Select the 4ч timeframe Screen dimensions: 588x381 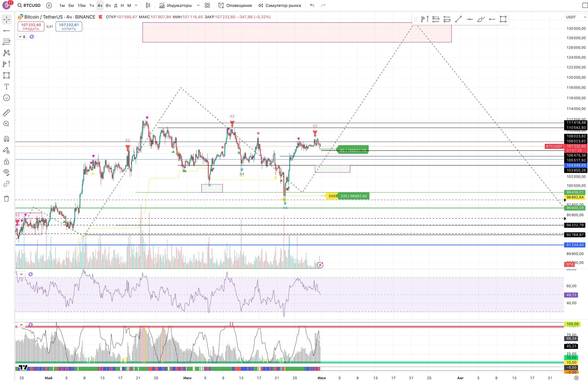tap(100, 5)
